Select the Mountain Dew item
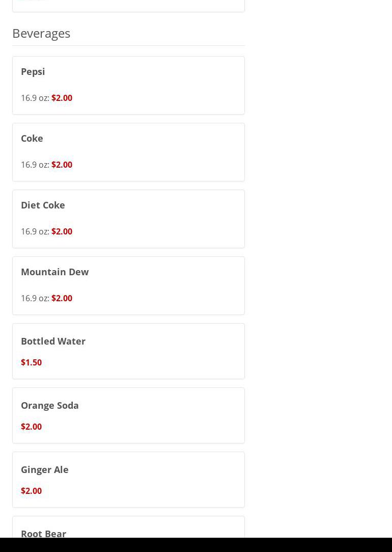Viewport: 392px width, 552px height. [55, 272]
